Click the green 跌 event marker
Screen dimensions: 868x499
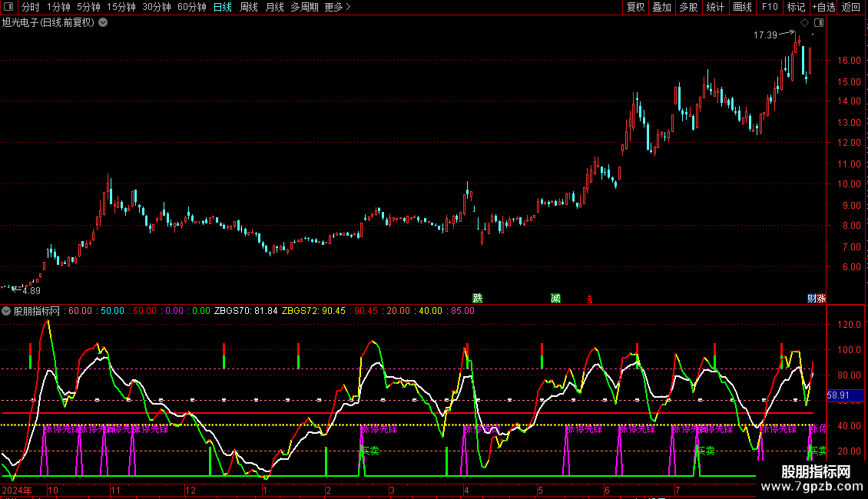pyautogui.click(x=478, y=299)
